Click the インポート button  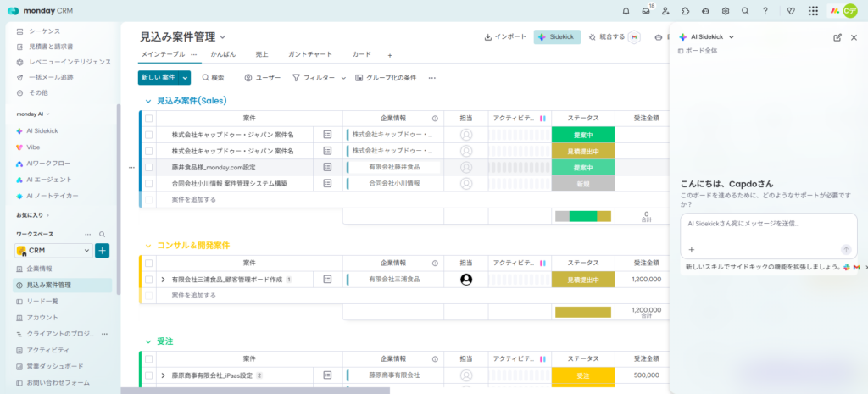(505, 37)
